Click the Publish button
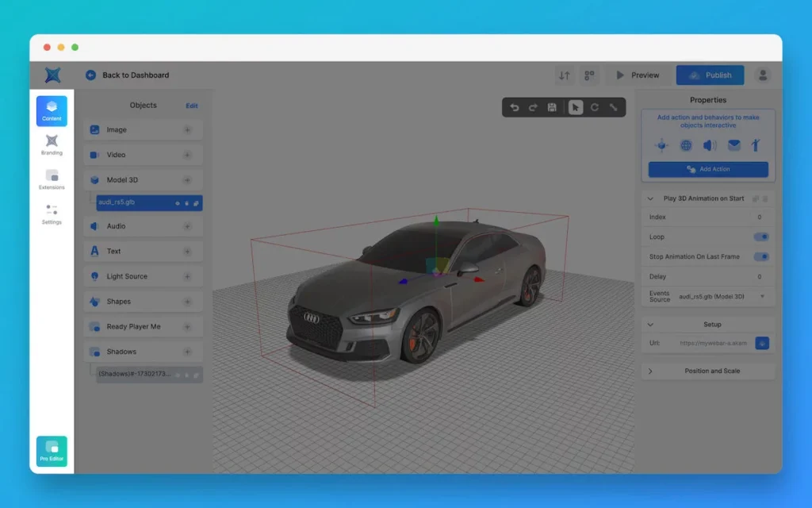This screenshot has width=812, height=508. (710, 75)
